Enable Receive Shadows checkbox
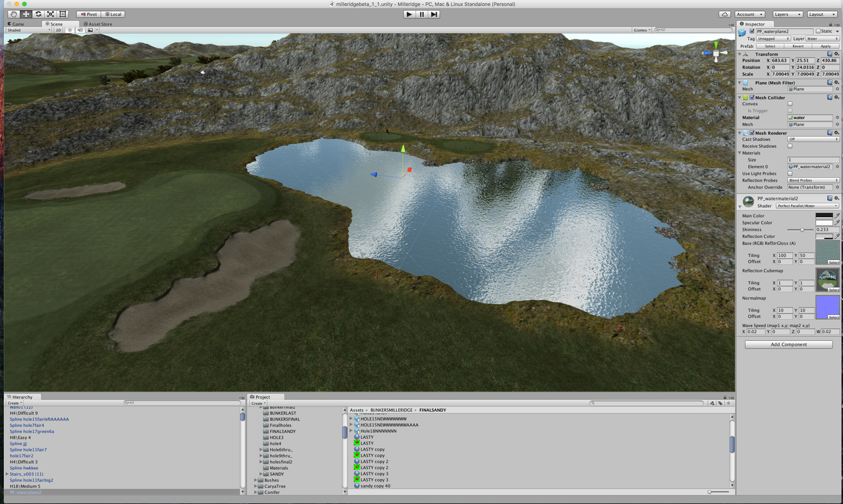The width and height of the screenshot is (843, 504). point(790,146)
